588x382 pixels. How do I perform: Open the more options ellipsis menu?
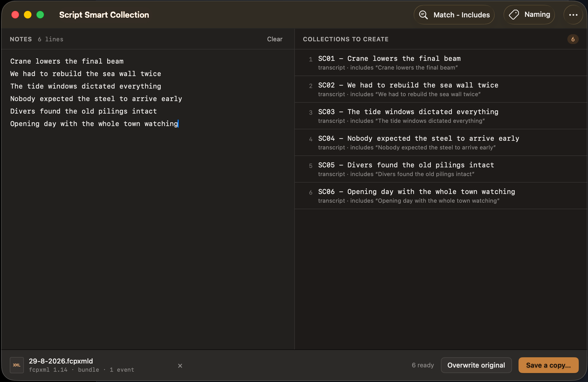[573, 15]
